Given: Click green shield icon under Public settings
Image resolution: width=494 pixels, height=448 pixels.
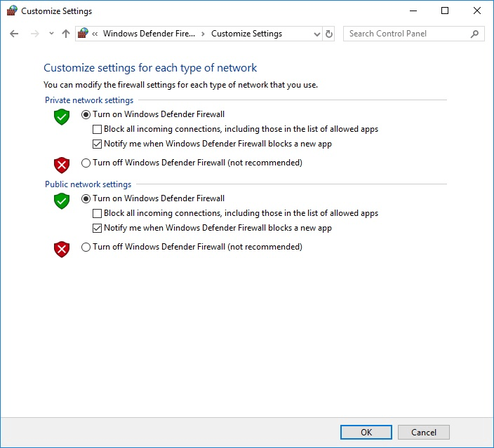Looking at the screenshot, I should (x=62, y=201).
